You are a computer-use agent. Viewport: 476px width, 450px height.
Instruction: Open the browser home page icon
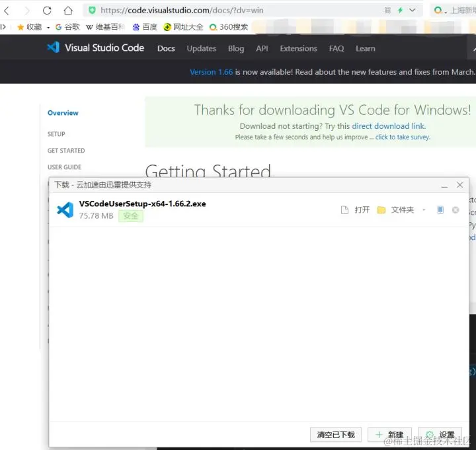click(68, 11)
